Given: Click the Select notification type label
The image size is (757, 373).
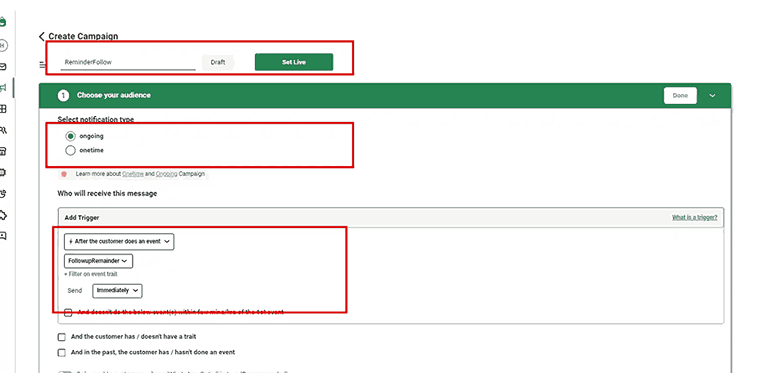Looking at the screenshot, I should [96, 119].
